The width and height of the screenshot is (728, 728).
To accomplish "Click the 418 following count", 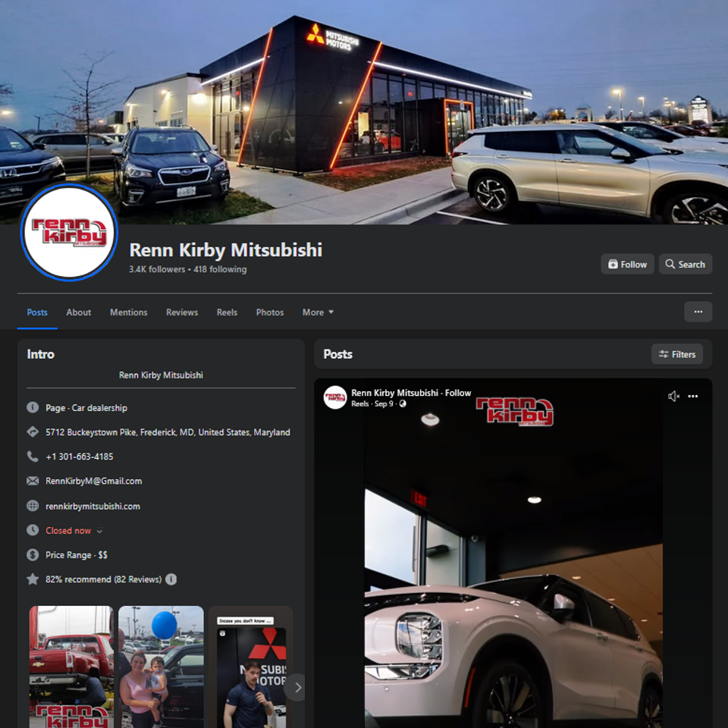I will click(x=220, y=269).
